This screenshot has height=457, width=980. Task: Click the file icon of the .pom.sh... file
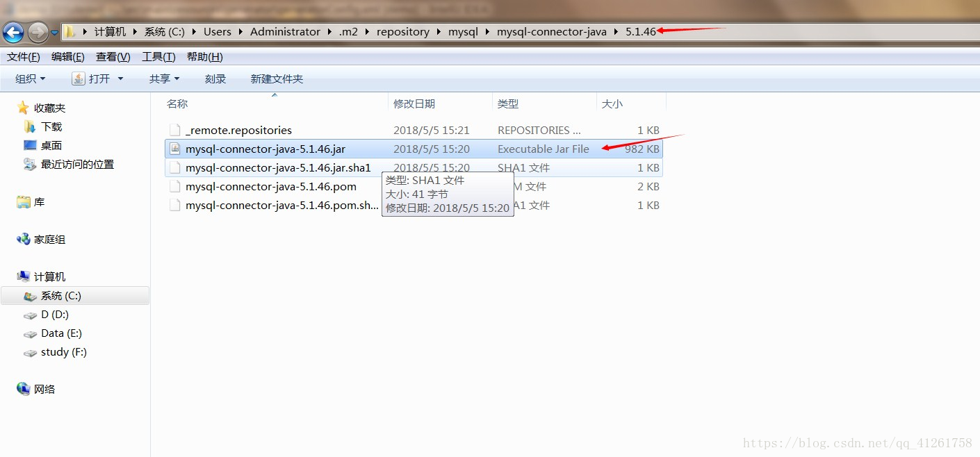coord(175,205)
